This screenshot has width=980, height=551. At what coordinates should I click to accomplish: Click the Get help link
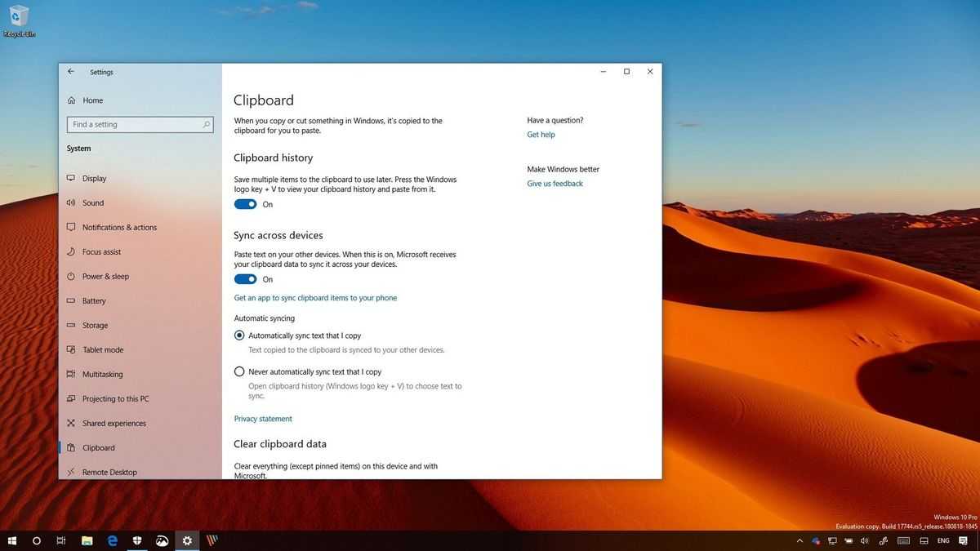pyautogui.click(x=541, y=135)
